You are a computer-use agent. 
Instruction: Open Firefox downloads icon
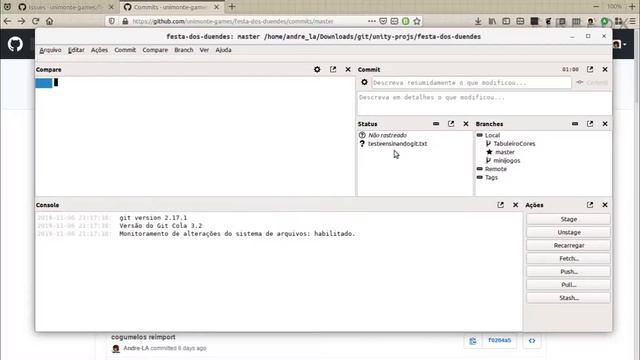[x=478, y=21]
